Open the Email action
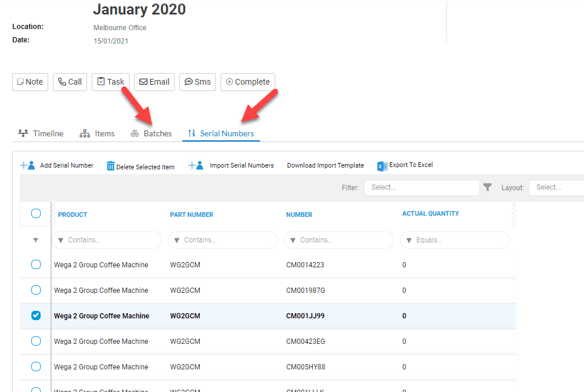Screen dimensions: 584x392 (154, 82)
